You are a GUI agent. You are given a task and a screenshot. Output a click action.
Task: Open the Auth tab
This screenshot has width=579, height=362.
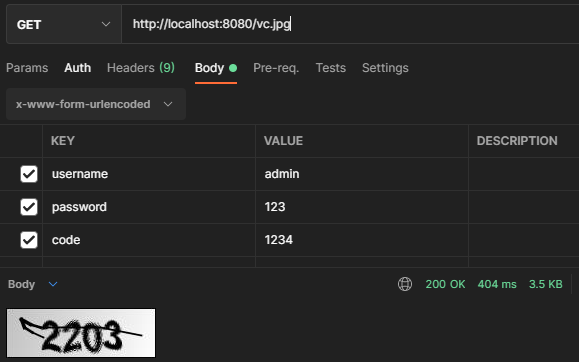pyautogui.click(x=78, y=68)
